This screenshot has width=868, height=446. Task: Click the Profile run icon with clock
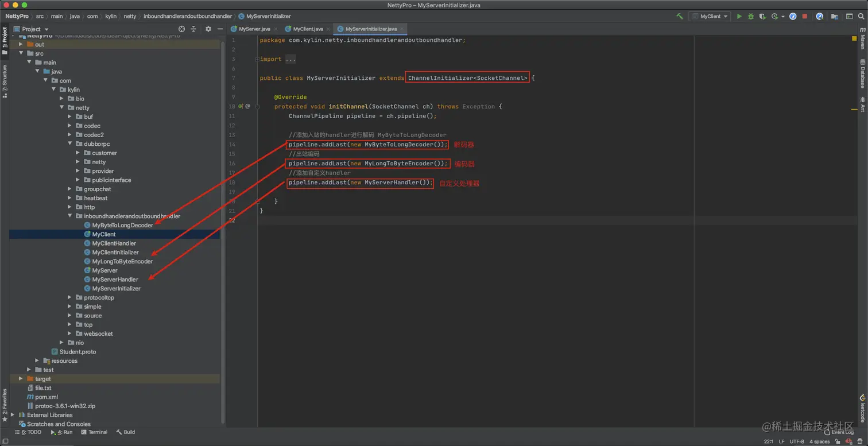point(775,17)
